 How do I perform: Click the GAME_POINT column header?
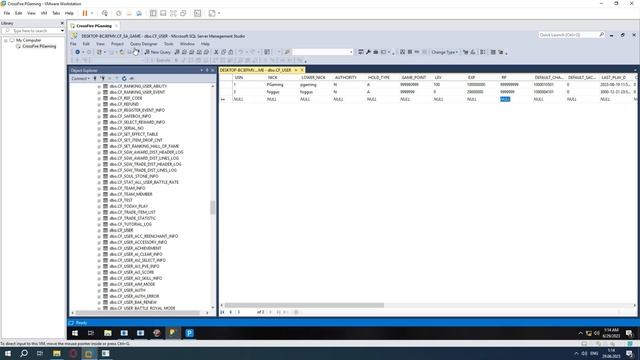(413, 78)
